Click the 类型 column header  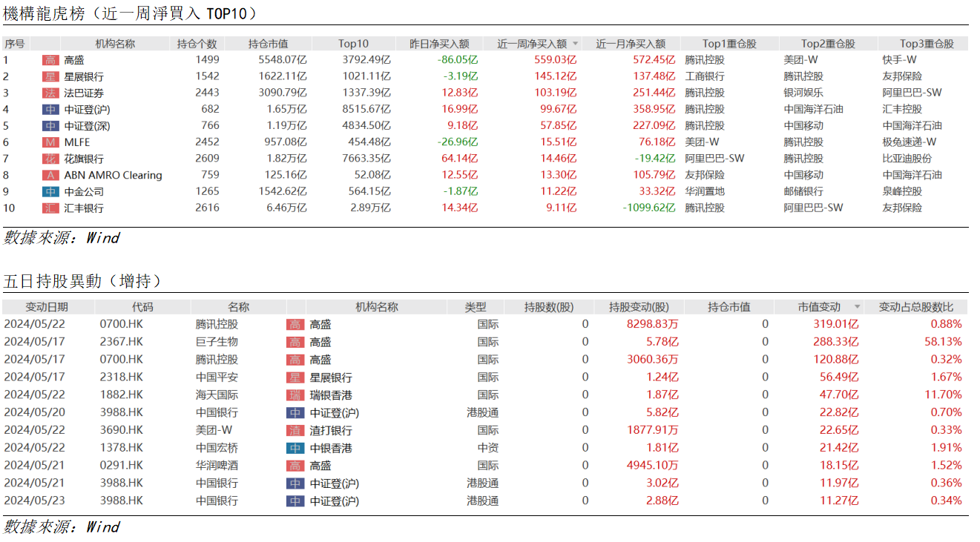476,307
